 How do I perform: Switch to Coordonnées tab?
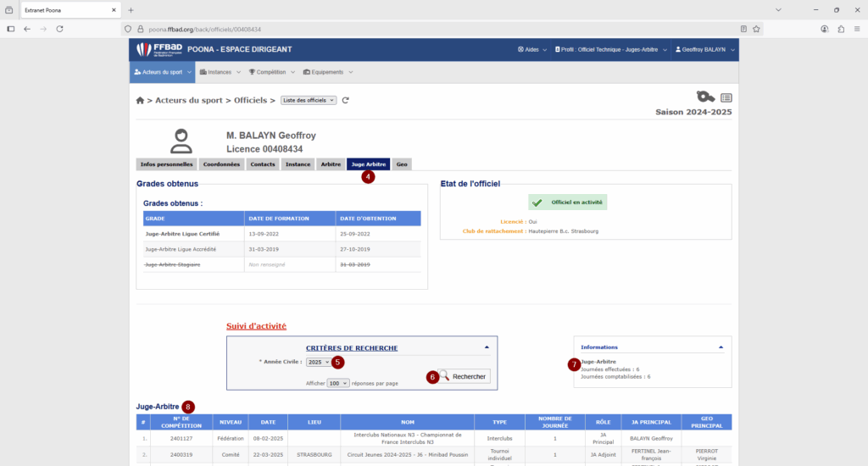coord(221,164)
